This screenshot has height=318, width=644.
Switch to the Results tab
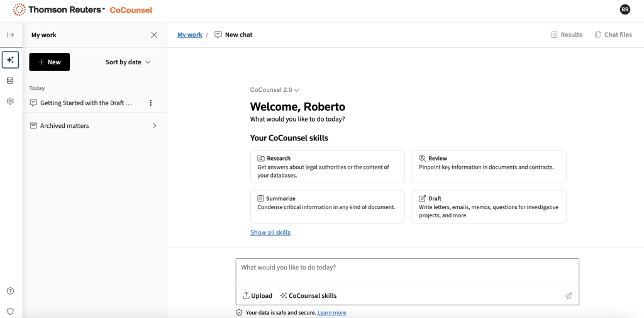(x=566, y=35)
